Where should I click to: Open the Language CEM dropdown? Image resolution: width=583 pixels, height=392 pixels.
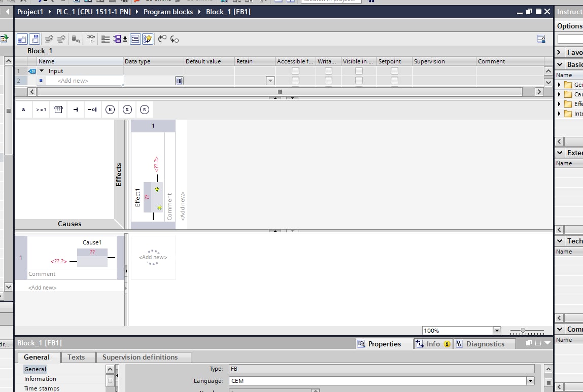pyautogui.click(x=530, y=381)
